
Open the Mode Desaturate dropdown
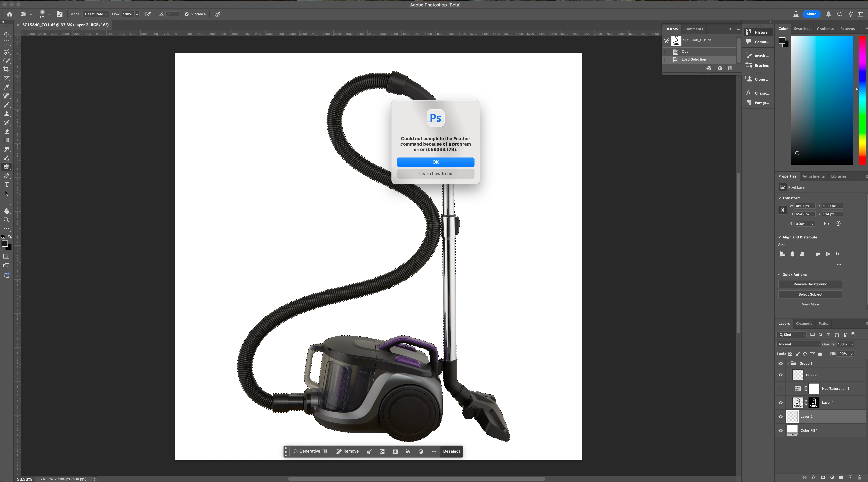(x=96, y=14)
